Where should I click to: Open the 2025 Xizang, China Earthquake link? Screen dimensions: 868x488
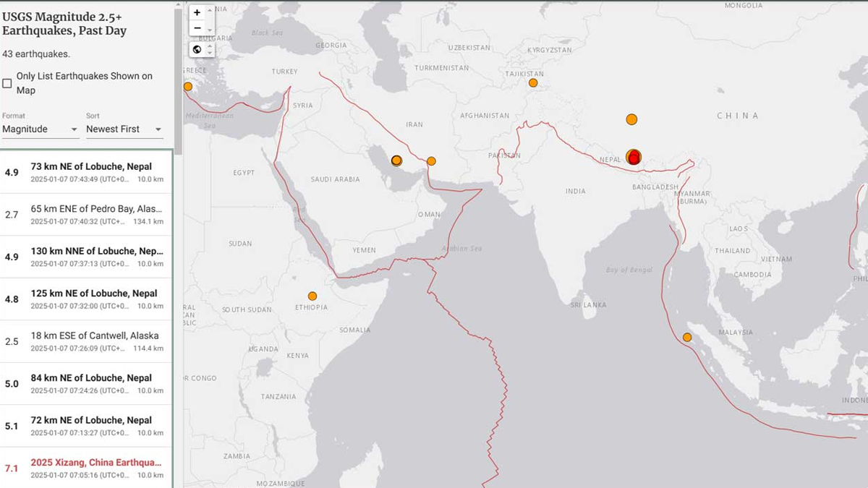(x=93, y=462)
